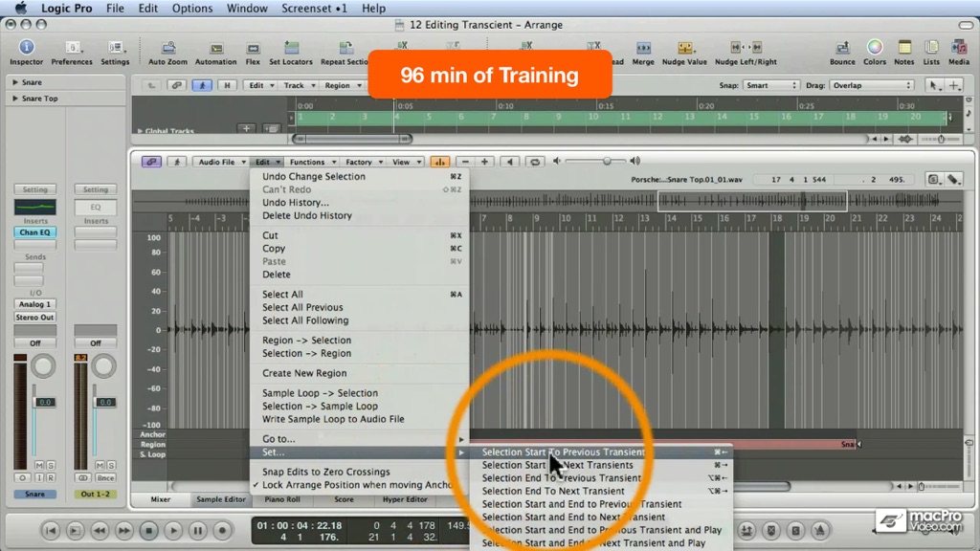Click the Sample Editor link icon

tap(151, 162)
